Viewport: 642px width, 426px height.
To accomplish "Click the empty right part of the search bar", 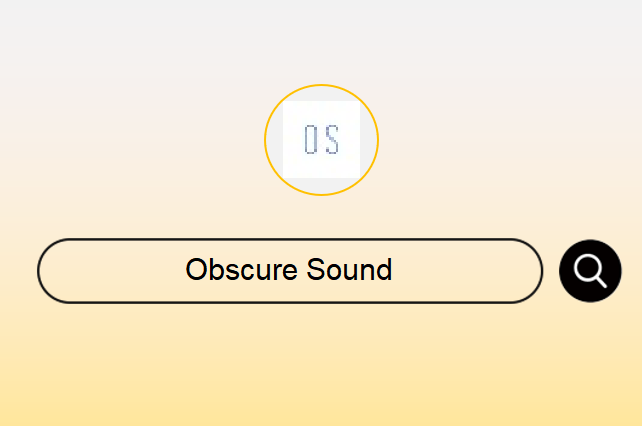I will (465, 271).
